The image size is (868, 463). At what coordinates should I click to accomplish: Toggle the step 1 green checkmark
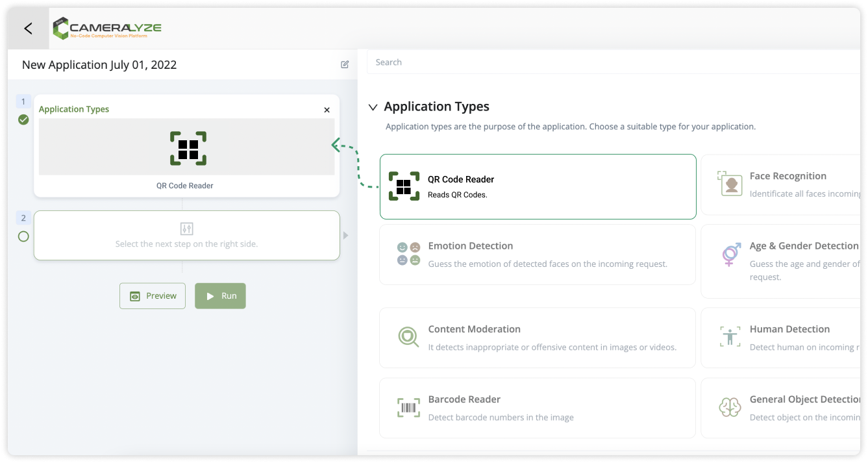click(23, 119)
